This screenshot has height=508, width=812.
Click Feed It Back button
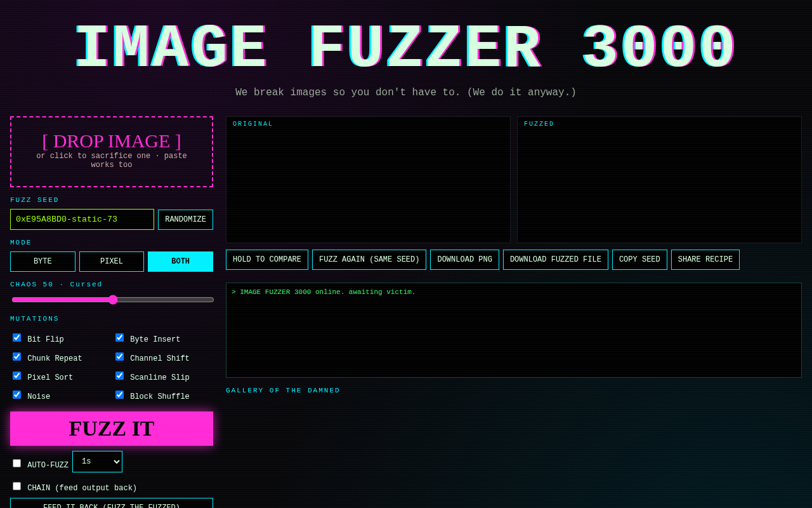(x=112, y=504)
